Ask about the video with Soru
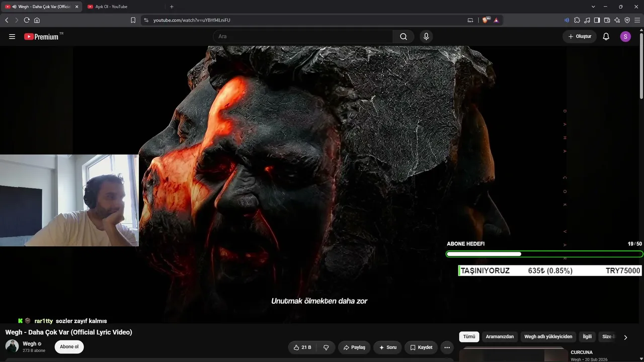This screenshot has width=644, height=362. pyautogui.click(x=388, y=347)
